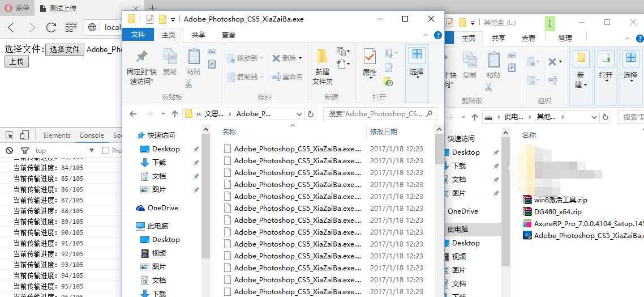Click 重命名 in front Explorer ribbon

[x=287, y=77]
